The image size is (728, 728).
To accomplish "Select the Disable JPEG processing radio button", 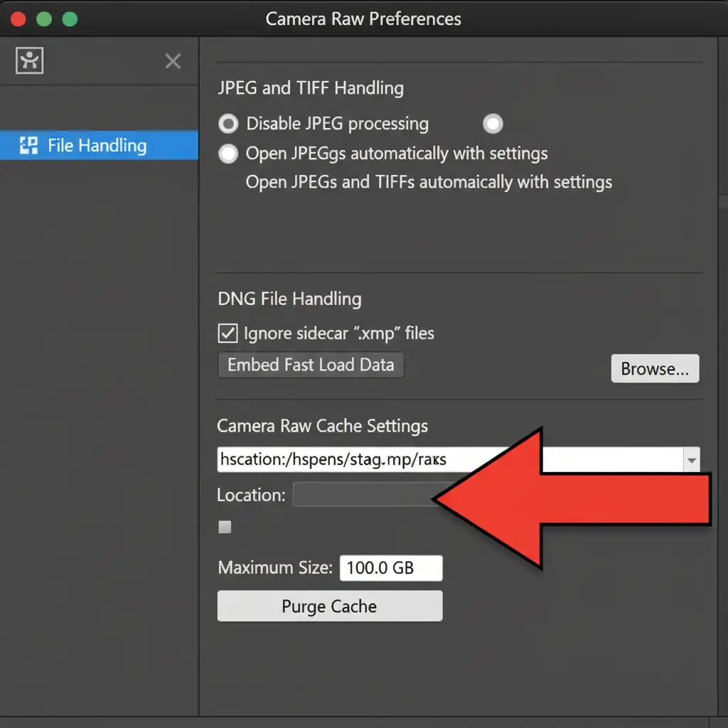I will pyautogui.click(x=228, y=124).
